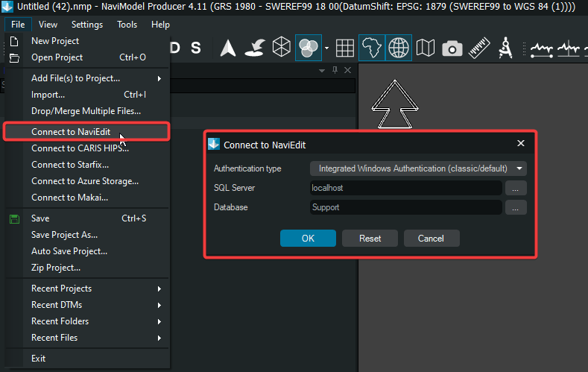The image size is (588, 372).
Task: Click the lamp light source icon
Action: click(x=255, y=48)
